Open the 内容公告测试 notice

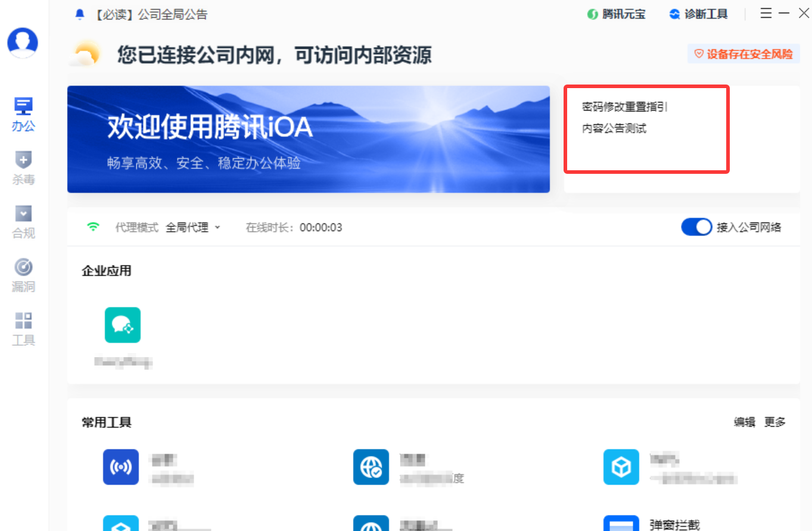[614, 129]
